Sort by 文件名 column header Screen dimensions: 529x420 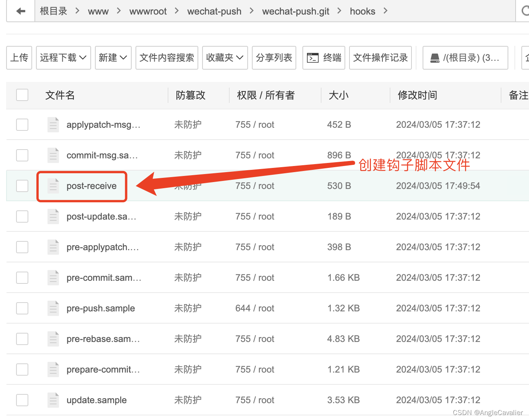point(60,95)
